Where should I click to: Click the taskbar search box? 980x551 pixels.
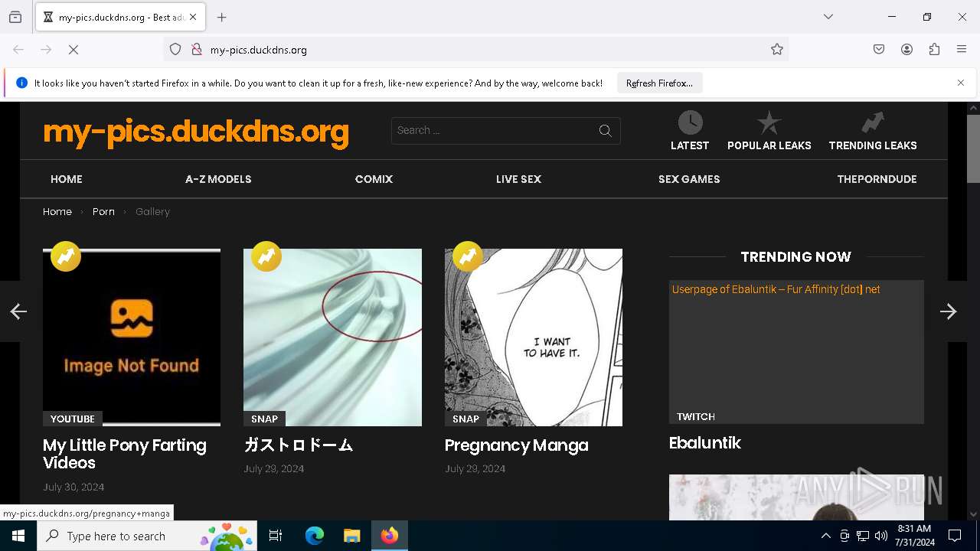point(147,536)
